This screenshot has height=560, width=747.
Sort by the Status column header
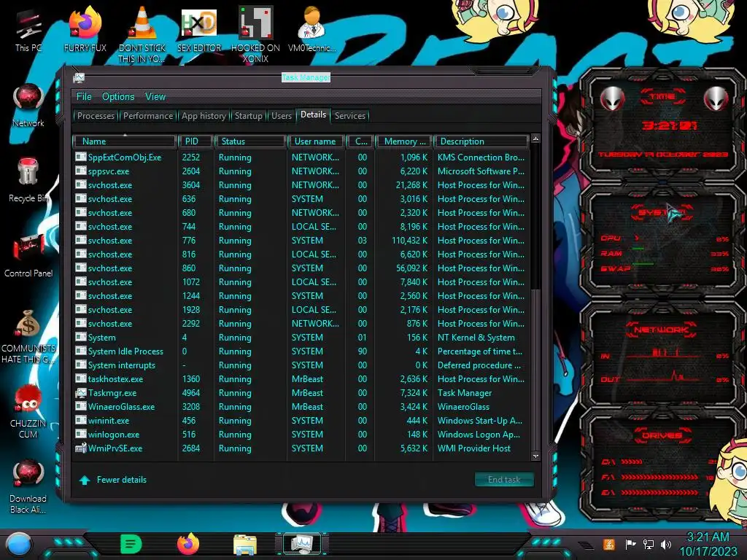click(251, 141)
